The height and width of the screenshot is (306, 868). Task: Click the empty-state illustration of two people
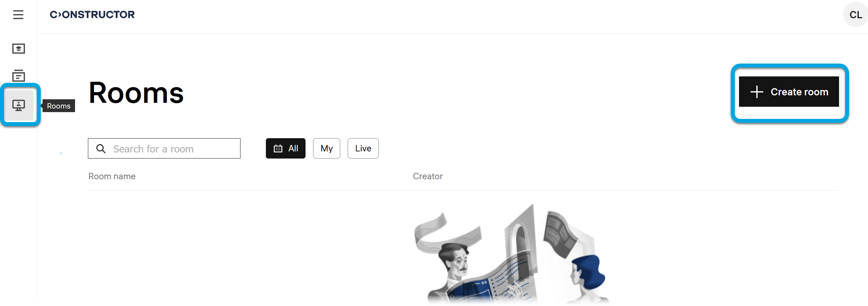[x=512, y=254]
